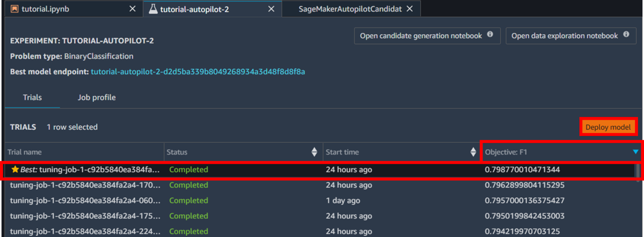Select trial tuning-job-1-c92b5840ea384fa2a4-224
Screen dimensions: 644x237
[x=320, y=231]
